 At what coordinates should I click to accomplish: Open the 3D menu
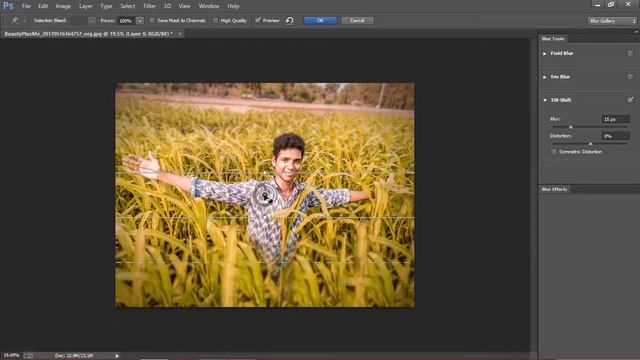point(167,6)
